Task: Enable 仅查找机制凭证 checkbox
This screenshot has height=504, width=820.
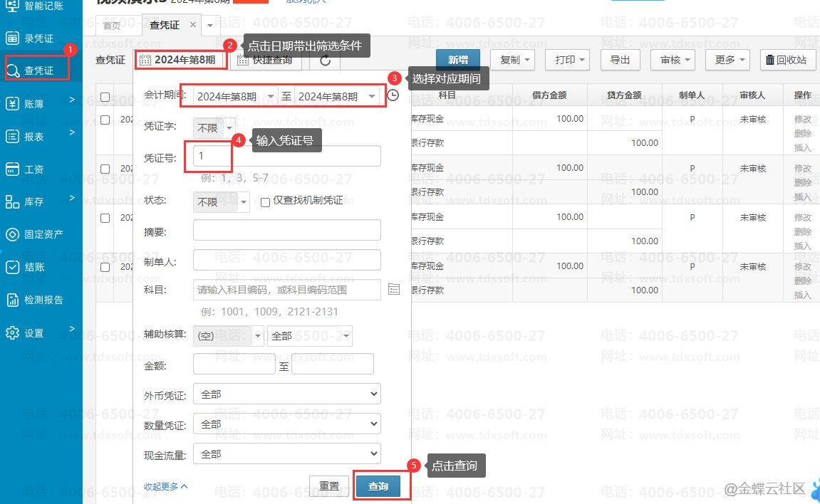Action: coord(265,202)
